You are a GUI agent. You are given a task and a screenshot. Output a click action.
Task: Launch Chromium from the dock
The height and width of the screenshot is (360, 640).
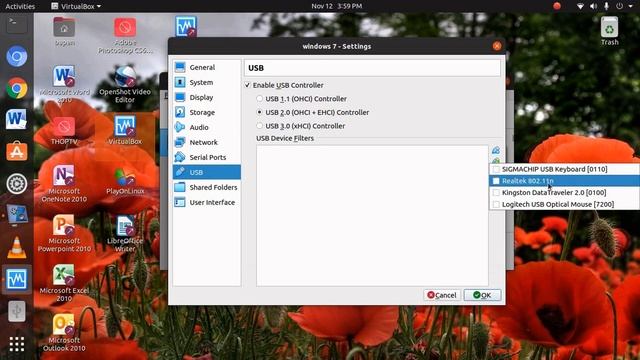[17, 56]
